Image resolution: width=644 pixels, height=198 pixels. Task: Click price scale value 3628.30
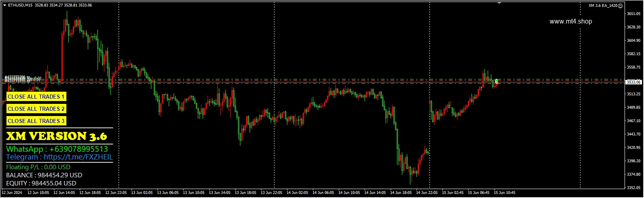[633, 27]
